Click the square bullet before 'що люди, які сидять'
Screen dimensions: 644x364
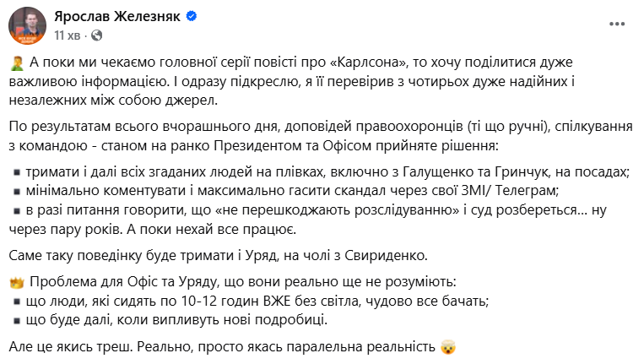[18, 301]
